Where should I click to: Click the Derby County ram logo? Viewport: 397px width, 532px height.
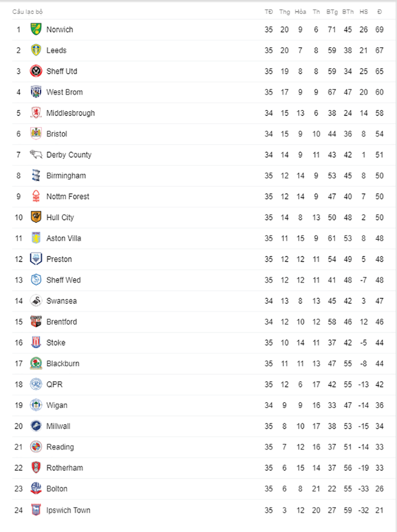[36, 155]
